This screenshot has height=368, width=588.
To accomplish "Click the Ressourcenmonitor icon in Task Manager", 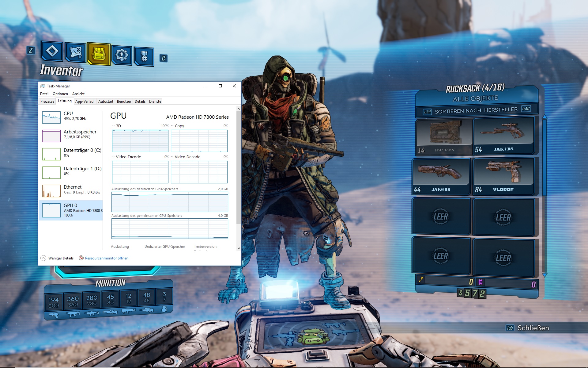I will tap(81, 258).
